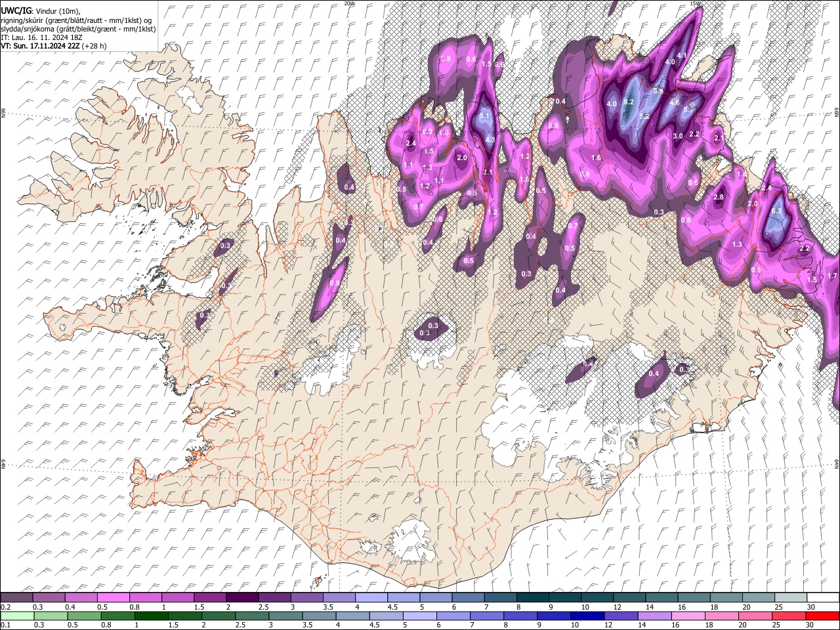
Task: Click the 1.6 precipitation label on the map
Action: 596,158
